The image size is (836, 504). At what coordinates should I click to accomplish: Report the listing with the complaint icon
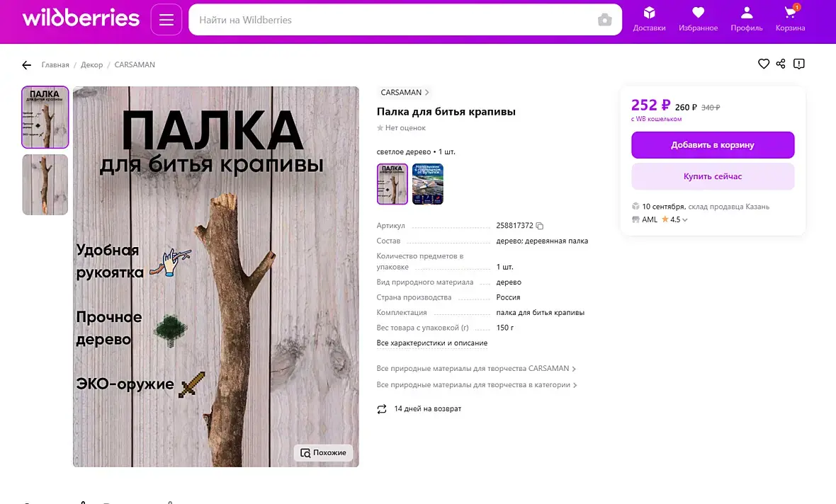pyautogui.click(x=798, y=64)
